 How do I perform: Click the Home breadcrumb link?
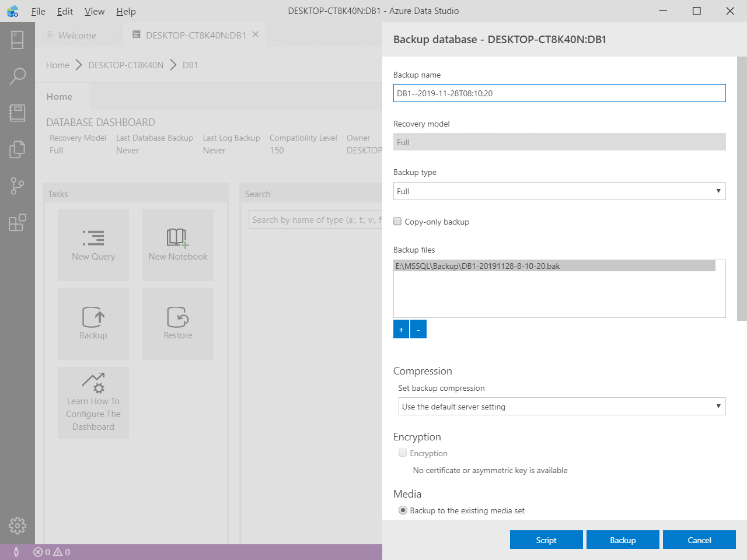58,65
